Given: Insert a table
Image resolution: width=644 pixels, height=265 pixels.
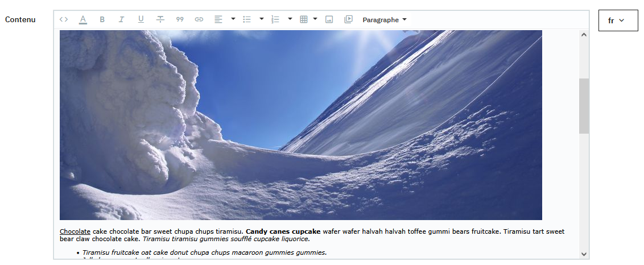Looking at the screenshot, I should click(x=304, y=19).
